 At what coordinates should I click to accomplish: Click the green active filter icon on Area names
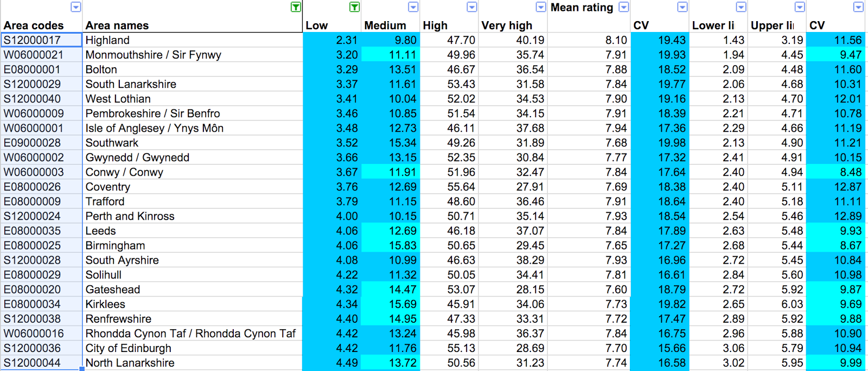[296, 7]
